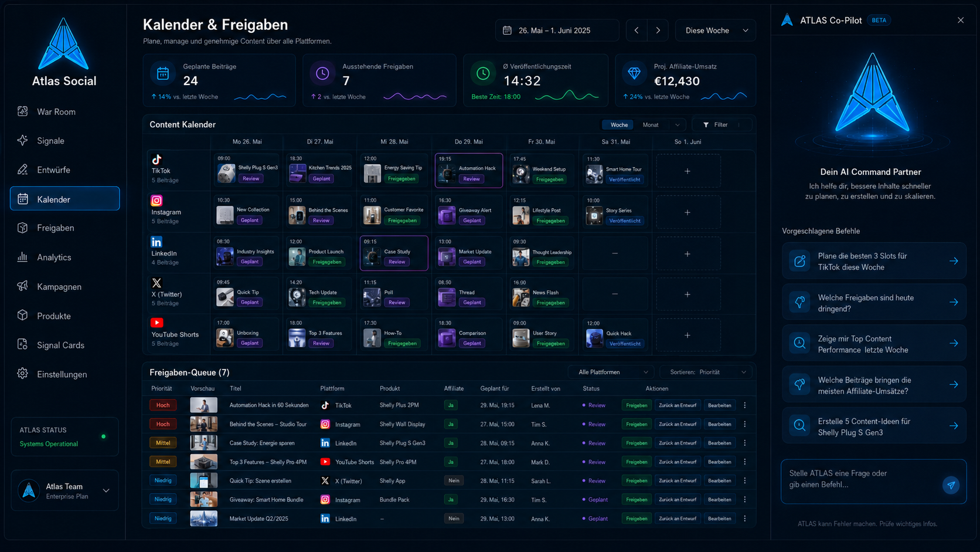This screenshot has width=980, height=552.
Task: Go to next week arrow
Action: pos(658,31)
